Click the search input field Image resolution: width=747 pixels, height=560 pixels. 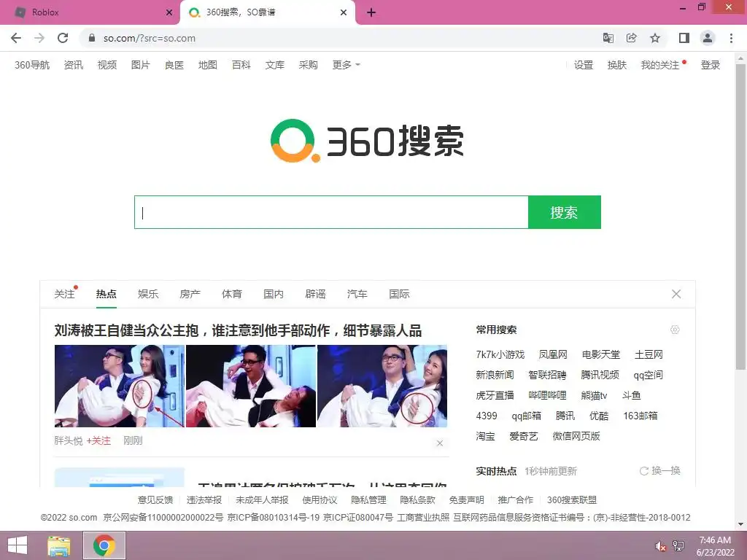tap(331, 212)
